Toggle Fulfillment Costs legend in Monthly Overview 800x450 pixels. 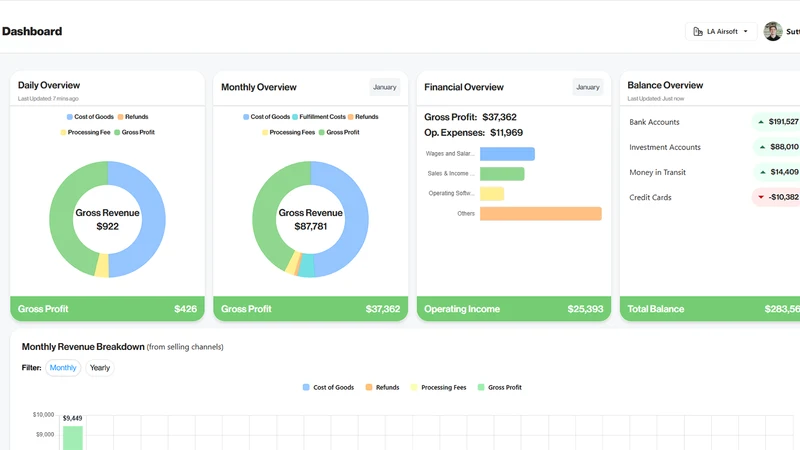click(318, 117)
